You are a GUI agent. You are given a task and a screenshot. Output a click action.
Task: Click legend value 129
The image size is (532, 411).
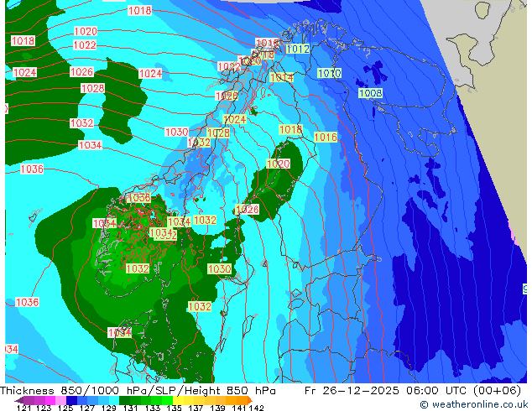[x=108, y=408]
